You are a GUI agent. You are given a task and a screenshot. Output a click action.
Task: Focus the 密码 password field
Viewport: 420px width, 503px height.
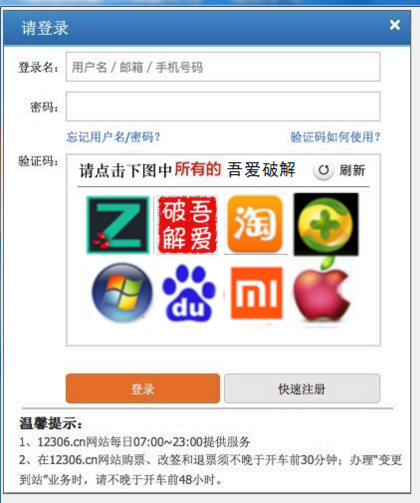click(x=223, y=106)
